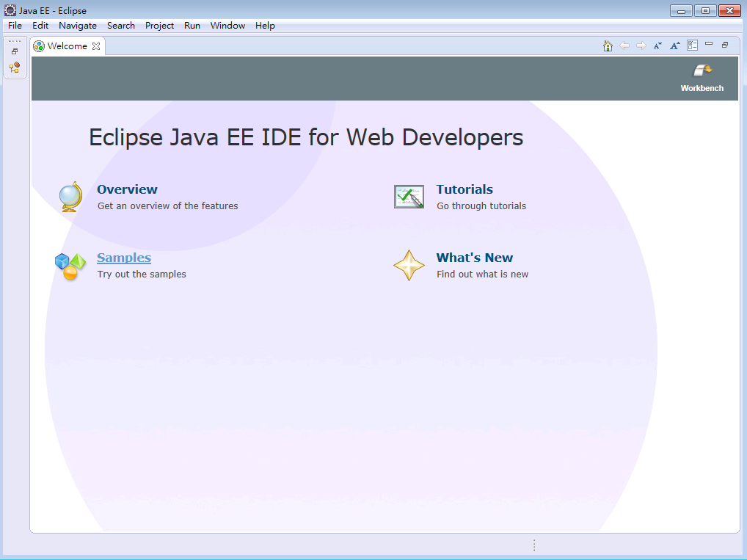Select the Welcome tab
Image resolution: width=747 pixels, height=560 pixels.
coord(68,46)
